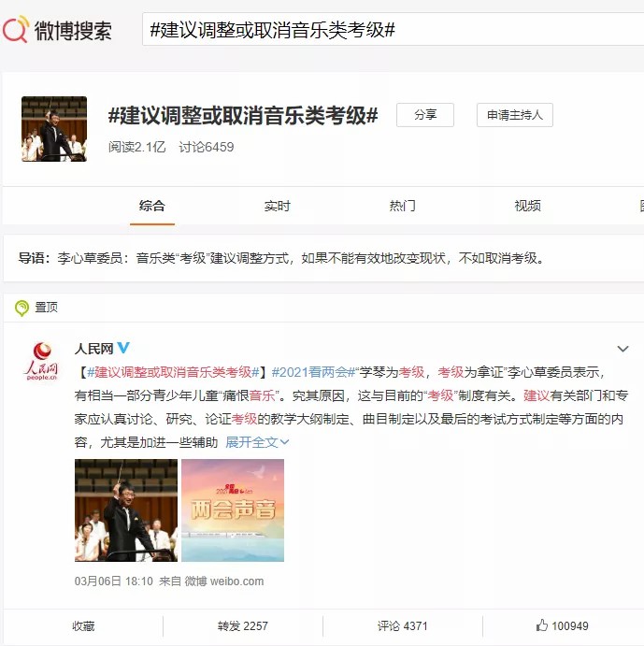
Task: Open 评论 4371 comments
Action: point(403,626)
